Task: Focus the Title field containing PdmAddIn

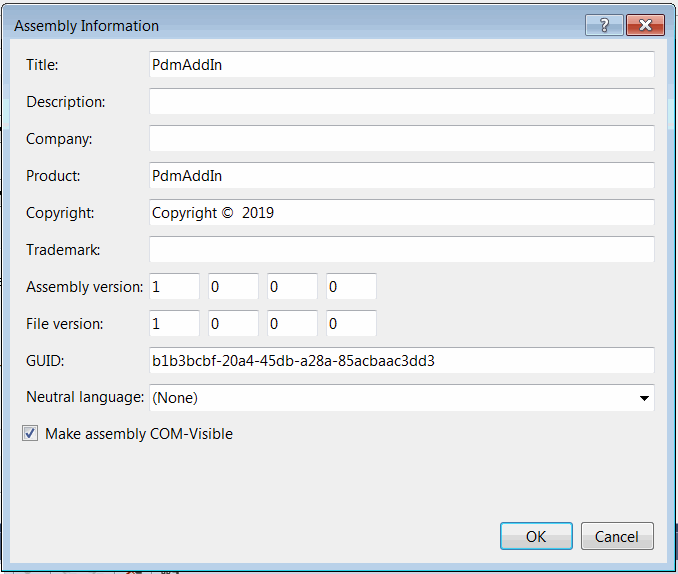Action: (402, 64)
